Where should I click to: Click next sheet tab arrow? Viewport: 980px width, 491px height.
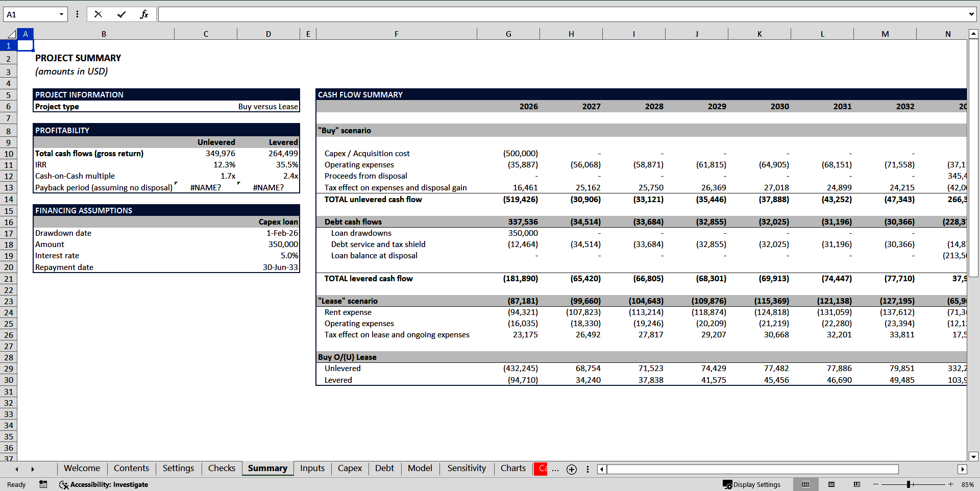33,469
